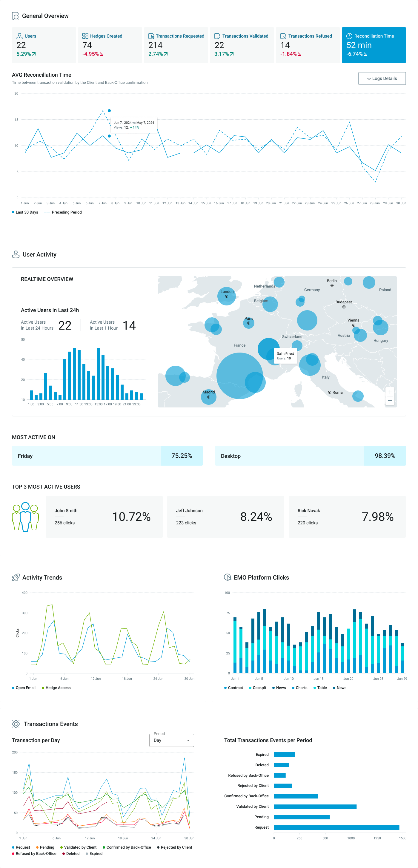
Task: Click the Users up-trend arrow icon
Action: click(34, 54)
